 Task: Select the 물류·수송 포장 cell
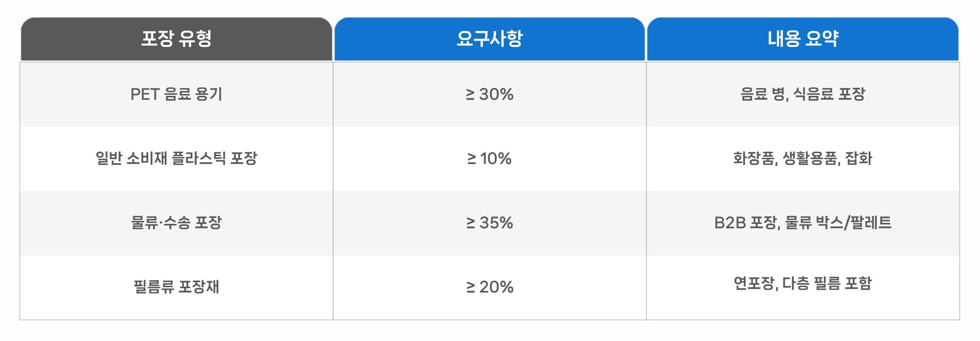point(176,222)
